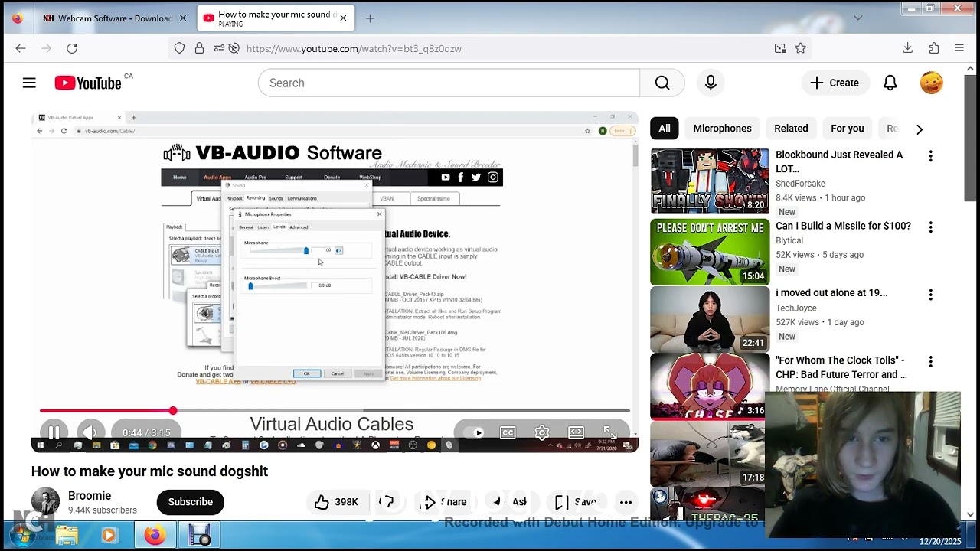The width and height of the screenshot is (980, 551).
Task: Open Firefox tracking protection shield
Action: point(179,48)
